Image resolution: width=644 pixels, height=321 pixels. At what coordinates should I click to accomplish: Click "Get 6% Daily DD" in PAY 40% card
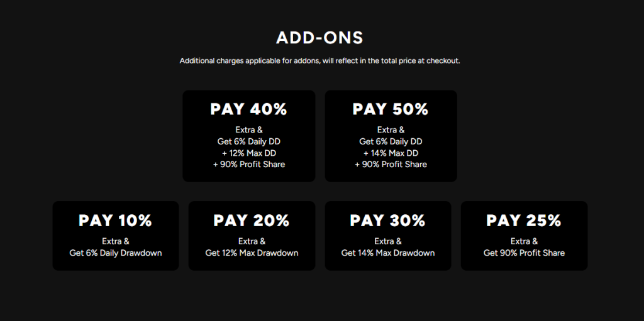pyautogui.click(x=249, y=142)
